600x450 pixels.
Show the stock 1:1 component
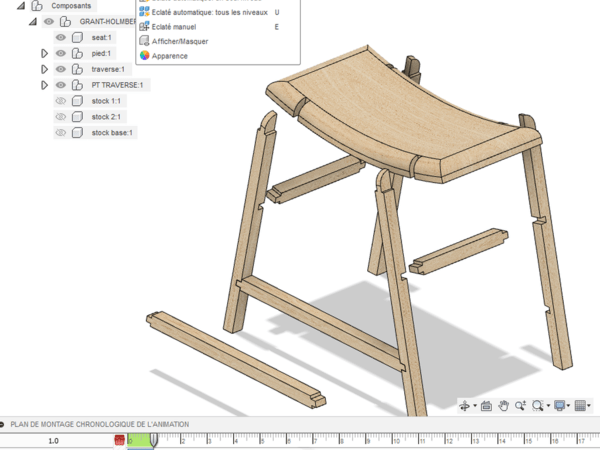61,101
